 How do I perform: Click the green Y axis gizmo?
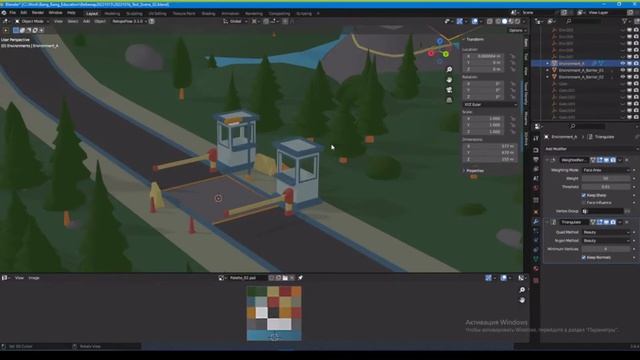[446, 54]
